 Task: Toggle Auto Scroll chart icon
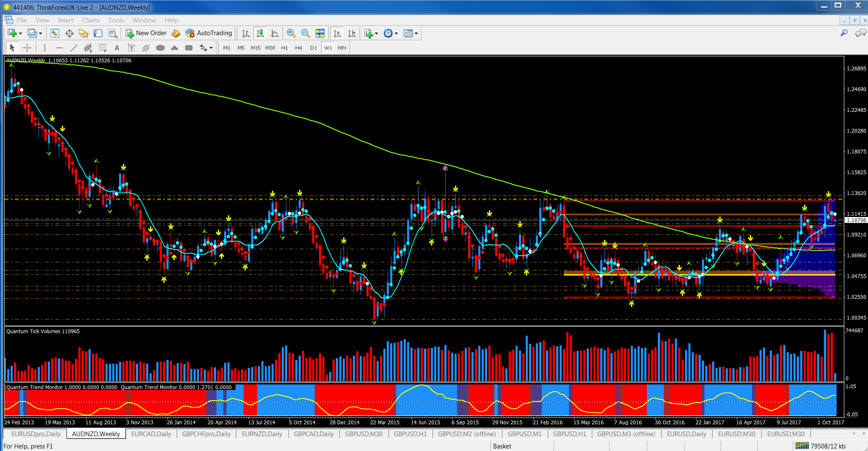(337, 33)
